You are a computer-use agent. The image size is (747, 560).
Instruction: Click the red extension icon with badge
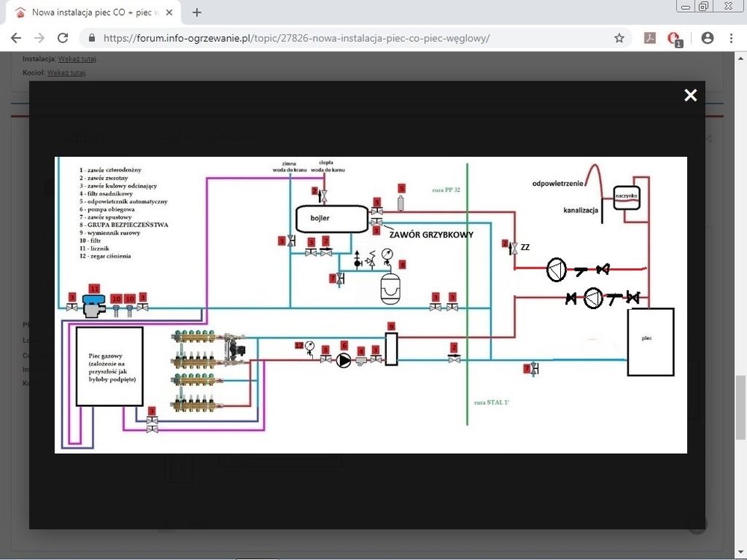675,39
